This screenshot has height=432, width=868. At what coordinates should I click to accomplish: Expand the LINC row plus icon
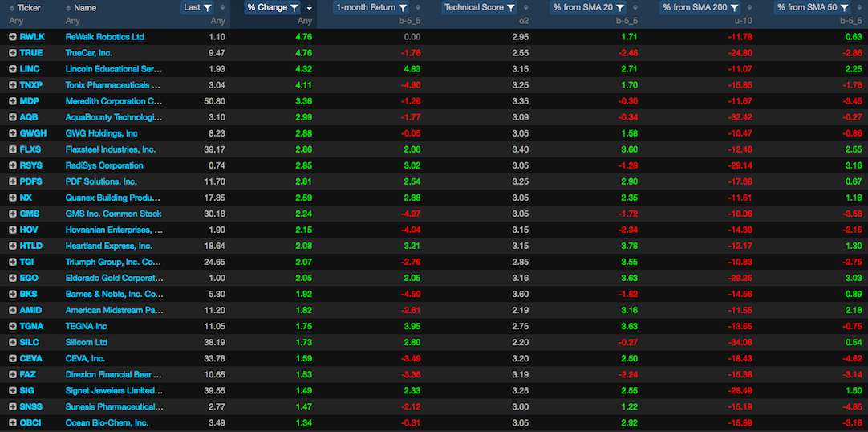pyautogui.click(x=13, y=69)
